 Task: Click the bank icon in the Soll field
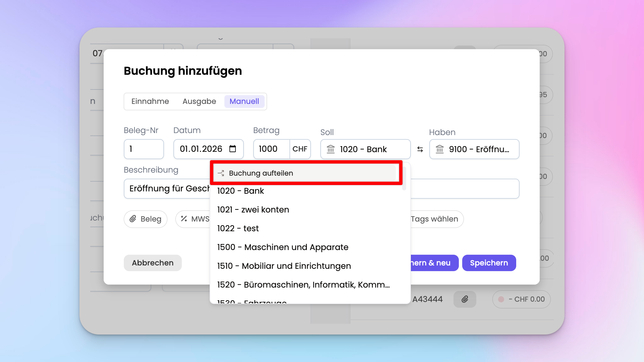pyautogui.click(x=331, y=149)
